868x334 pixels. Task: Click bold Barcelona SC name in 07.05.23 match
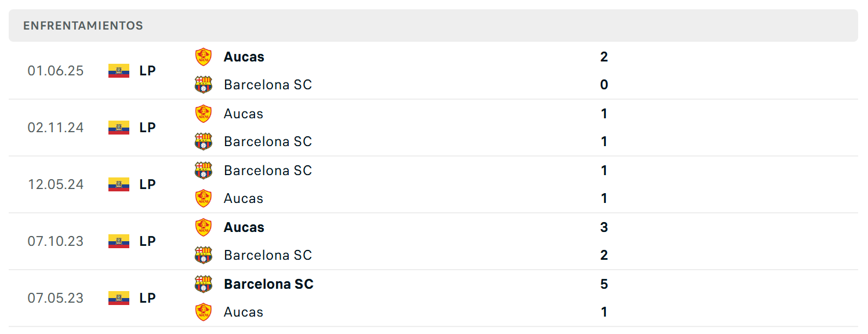(268, 284)
